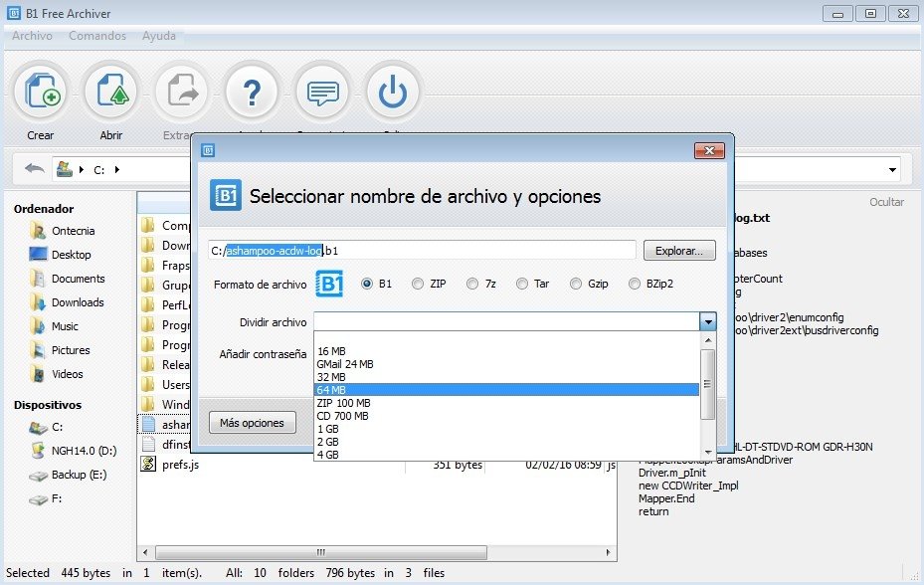Click the Más opciones button

[253, 422]
